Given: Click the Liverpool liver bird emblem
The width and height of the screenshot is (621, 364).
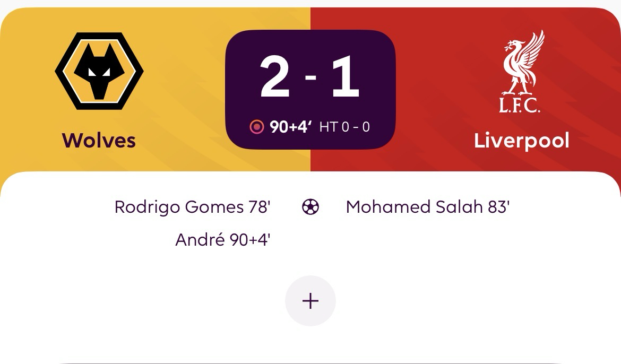Looking at the screenshot, I should pyautogui.click(x=523, y=63).
